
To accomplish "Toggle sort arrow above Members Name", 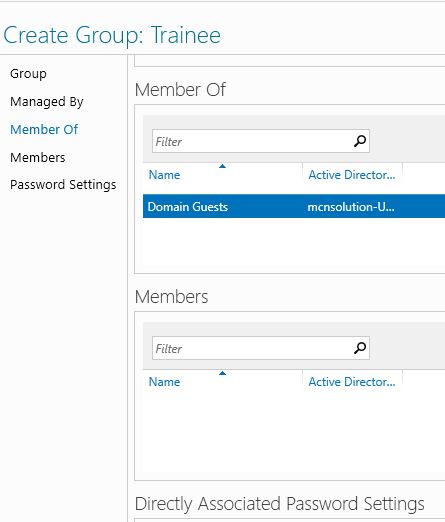I will tap(222, 373).
